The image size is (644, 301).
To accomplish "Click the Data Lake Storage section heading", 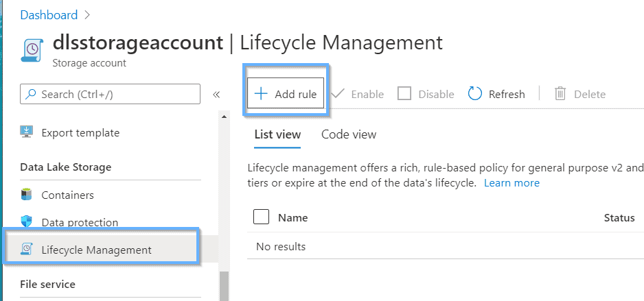I will (x=66, y=167).
